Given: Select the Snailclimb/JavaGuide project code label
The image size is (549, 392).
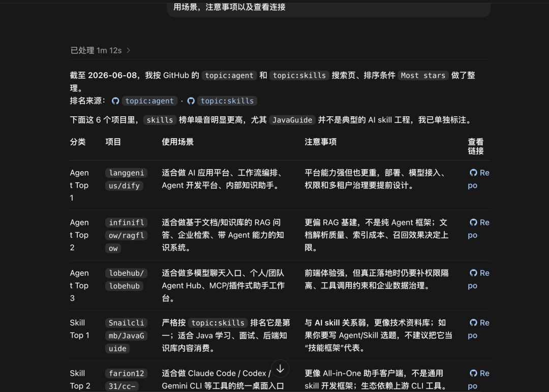Looking at the screenshot, I should point(126,336).
